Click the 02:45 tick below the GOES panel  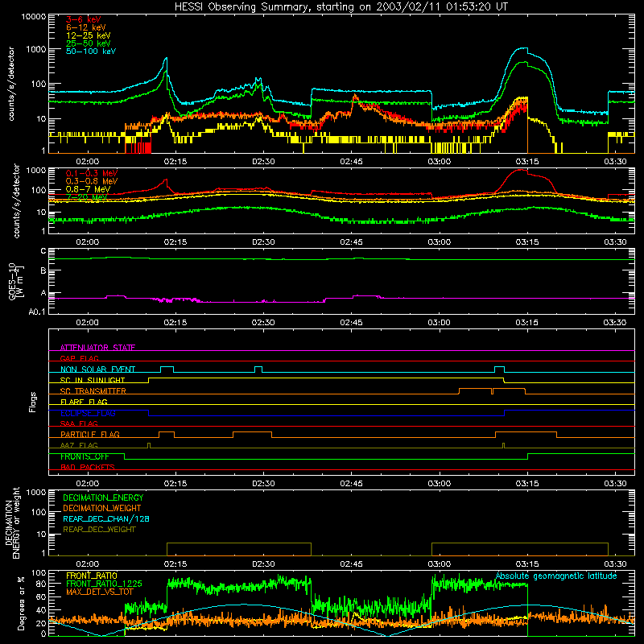click(x=351, y=323)
